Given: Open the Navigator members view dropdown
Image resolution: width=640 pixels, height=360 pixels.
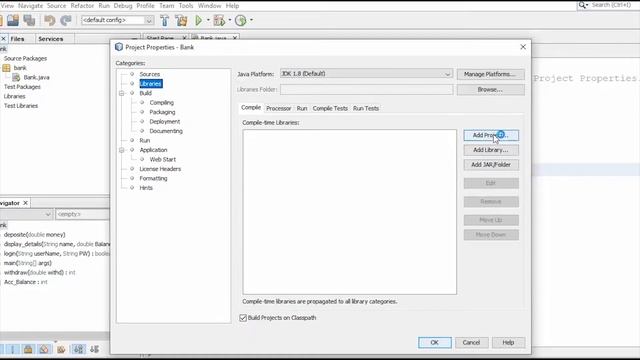Looking at the screenshot, I should tap(48, 214).
